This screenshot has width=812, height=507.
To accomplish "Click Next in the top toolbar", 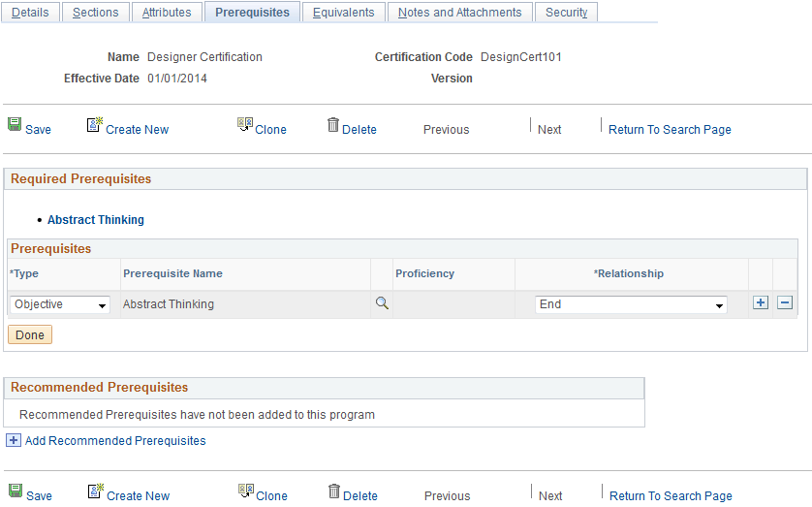I will coord(549,130).
